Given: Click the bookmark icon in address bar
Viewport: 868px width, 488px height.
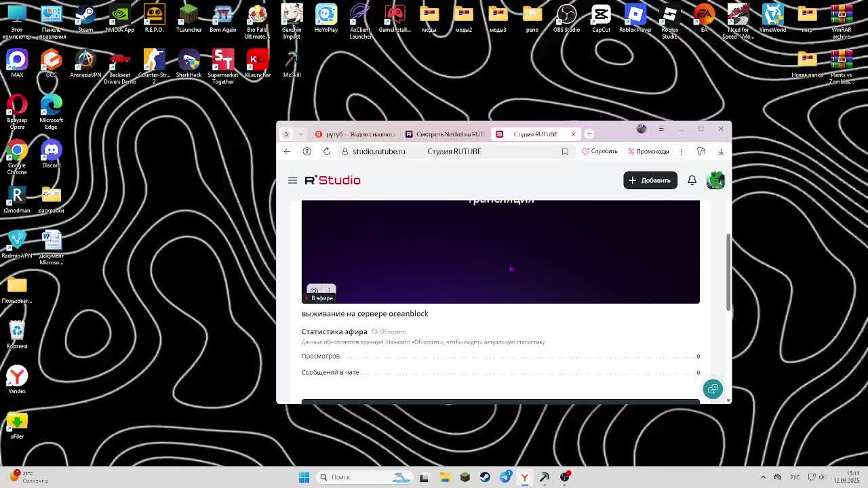Looking at the screenshot, I should 565,151.
